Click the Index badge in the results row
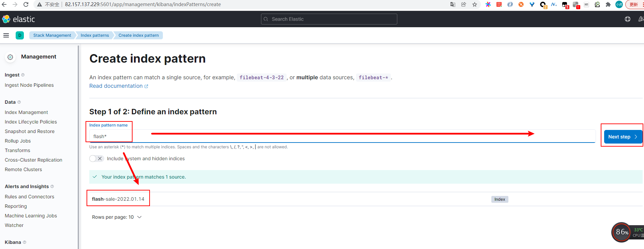This screenshot has height=249, width=644. (500, 199)
